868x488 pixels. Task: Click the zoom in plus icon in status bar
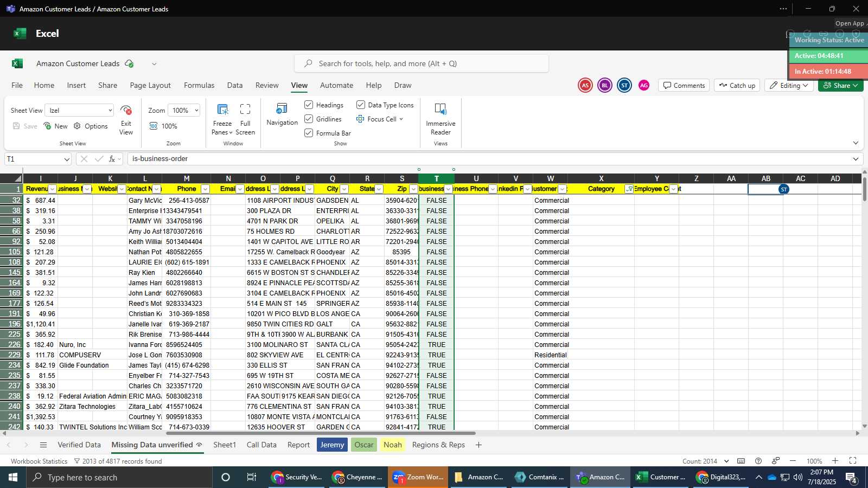coord(835,461)
